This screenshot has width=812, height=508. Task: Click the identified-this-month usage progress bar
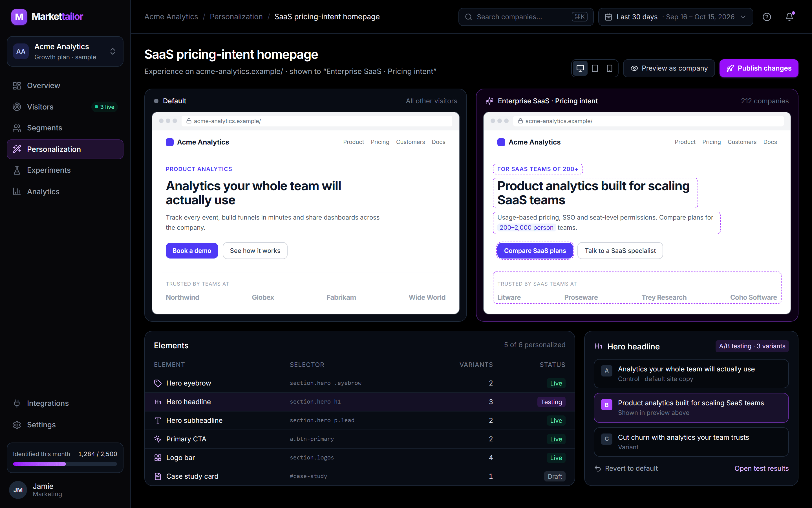[65, 464]
